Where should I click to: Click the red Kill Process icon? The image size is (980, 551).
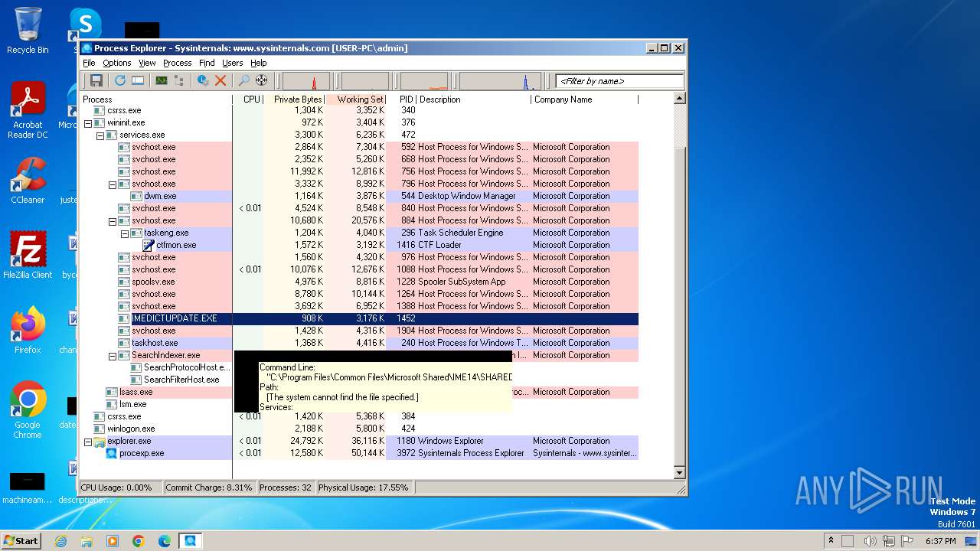(x=220, y=80)
